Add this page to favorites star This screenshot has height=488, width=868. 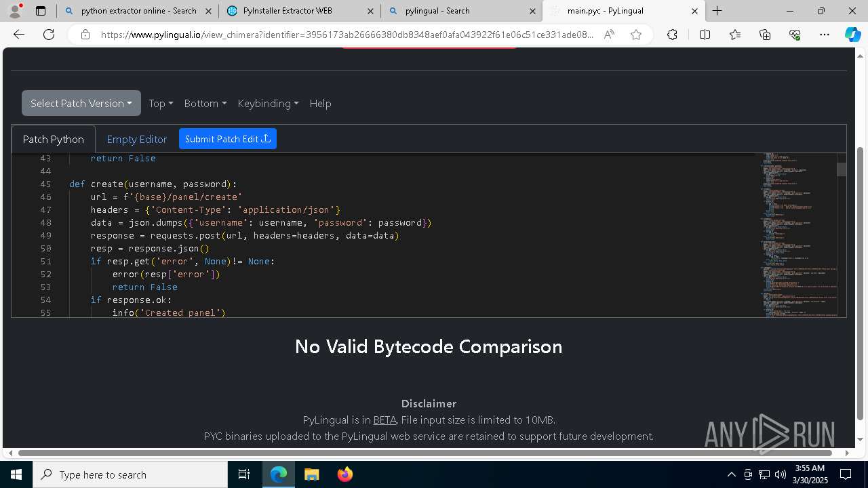636,35
